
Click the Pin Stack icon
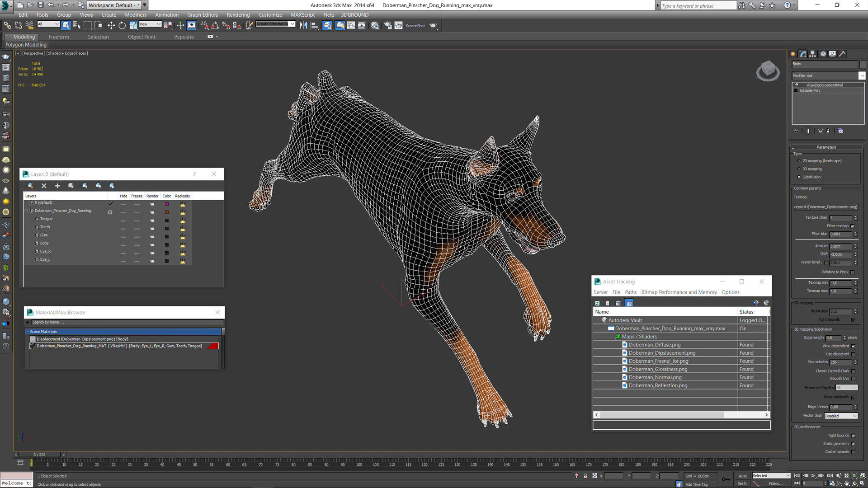point(797,131)
